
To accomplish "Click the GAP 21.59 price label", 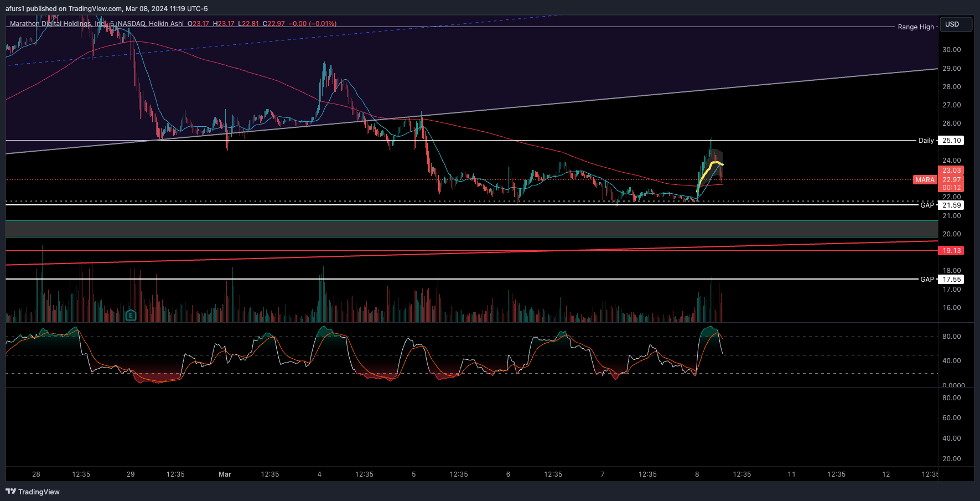I will 951,205.
